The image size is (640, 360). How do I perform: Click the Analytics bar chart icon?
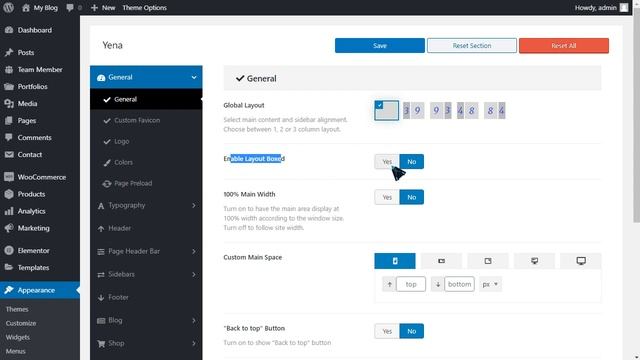(x=9, y=211)
